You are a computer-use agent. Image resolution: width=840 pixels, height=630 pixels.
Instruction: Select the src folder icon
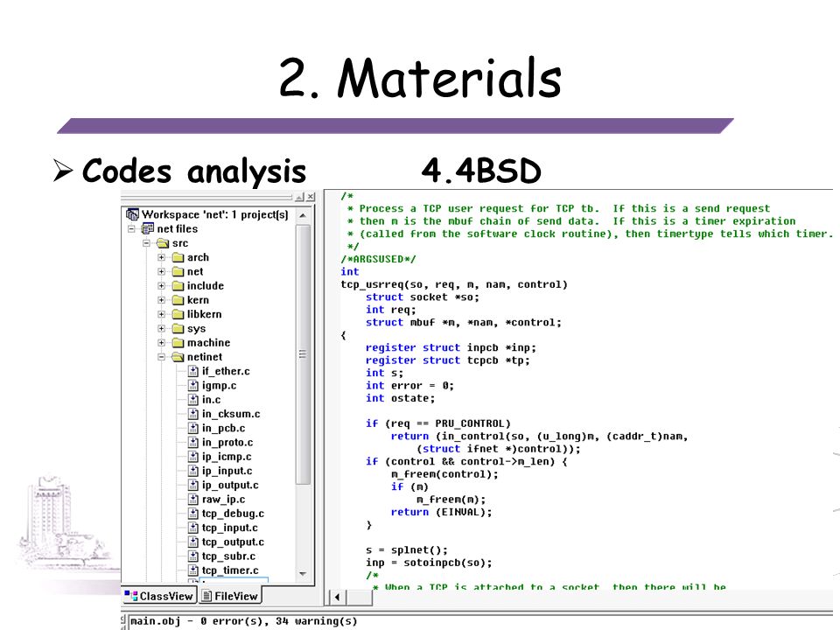[x=163, y=243]
